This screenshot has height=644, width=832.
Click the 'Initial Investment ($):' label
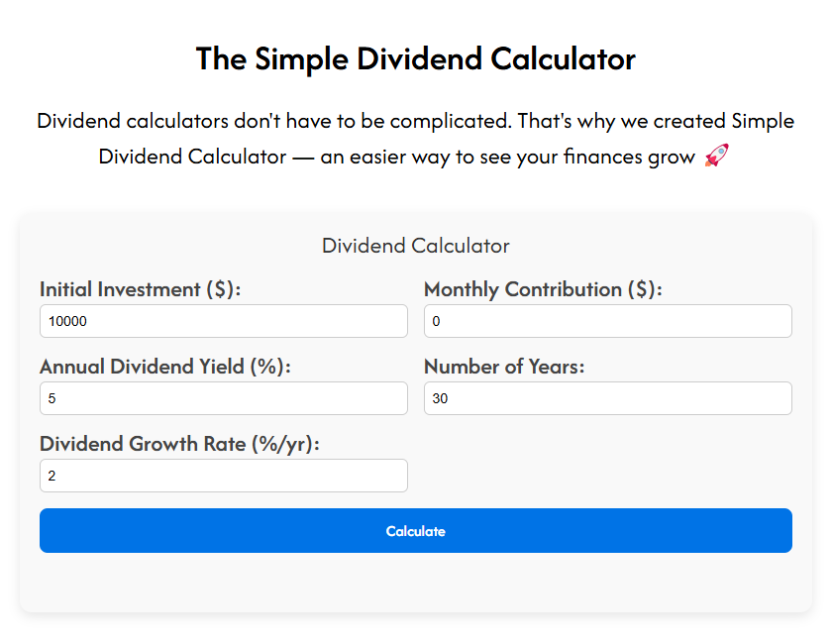pos(141,289)
